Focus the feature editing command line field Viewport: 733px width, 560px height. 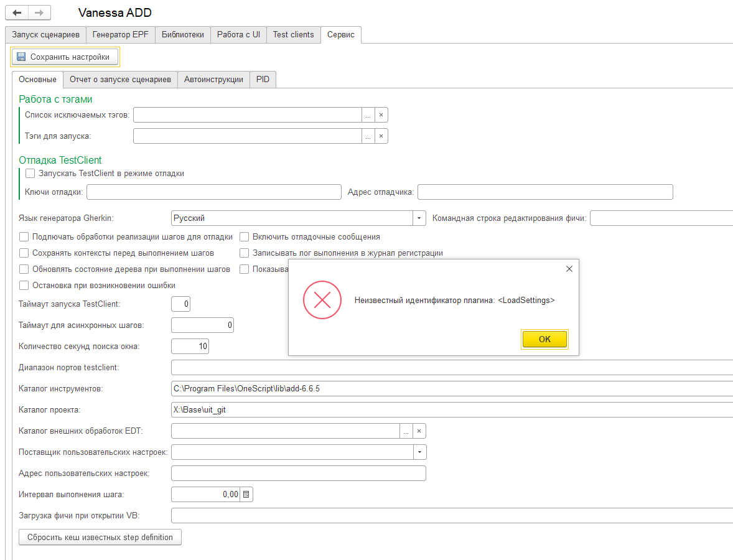[661, 218]
